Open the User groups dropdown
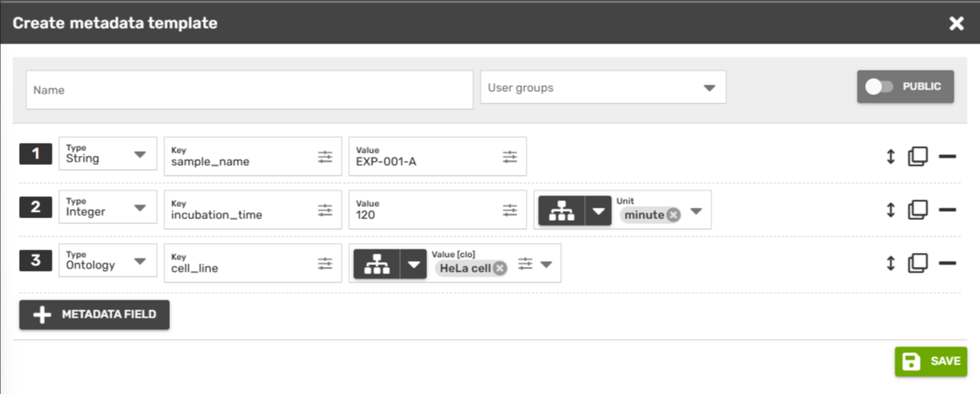The image size is (980, 394). point(603,88)
